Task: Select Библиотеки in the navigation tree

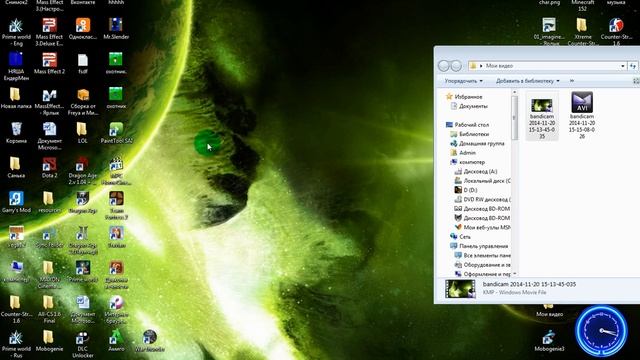Action: [x=469, y=134]
